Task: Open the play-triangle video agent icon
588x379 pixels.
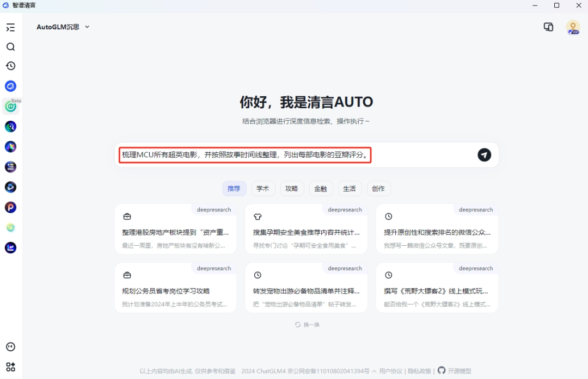Action: (10, 187)
